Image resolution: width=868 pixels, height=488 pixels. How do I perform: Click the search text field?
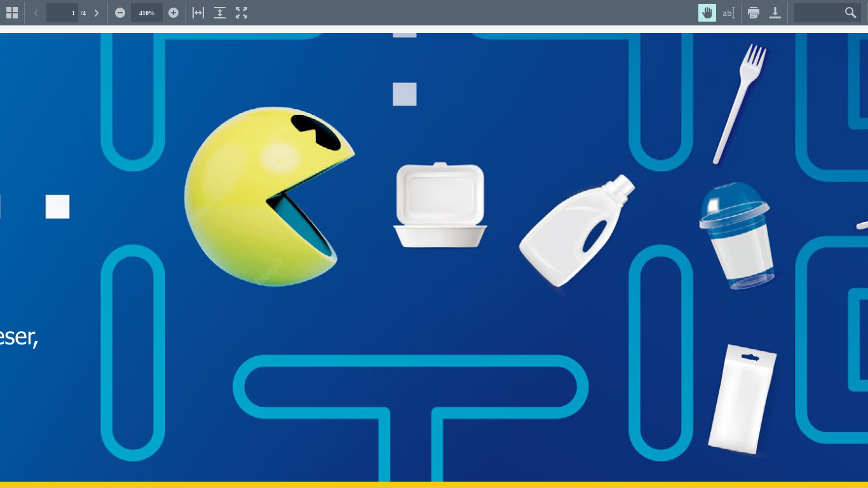pos(819,13)
